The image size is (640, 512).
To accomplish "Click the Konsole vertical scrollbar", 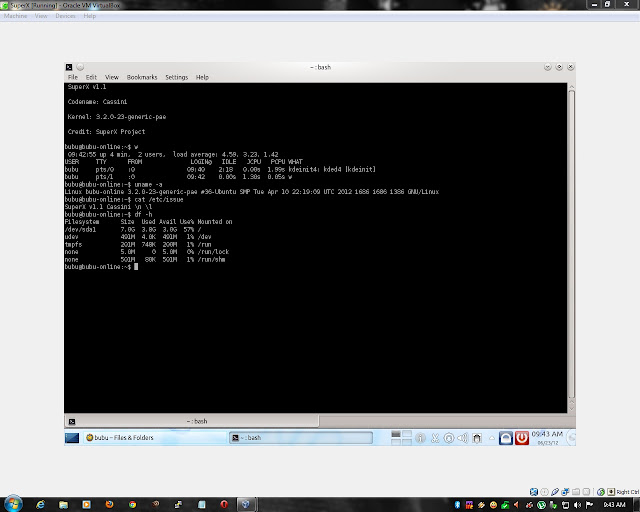I will (571, 245).
